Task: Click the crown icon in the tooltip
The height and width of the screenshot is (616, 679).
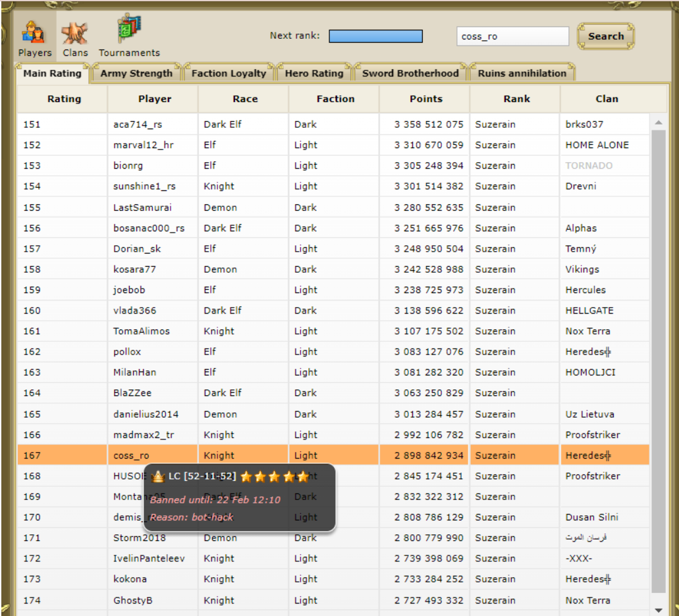Action: tap(158, 476)
